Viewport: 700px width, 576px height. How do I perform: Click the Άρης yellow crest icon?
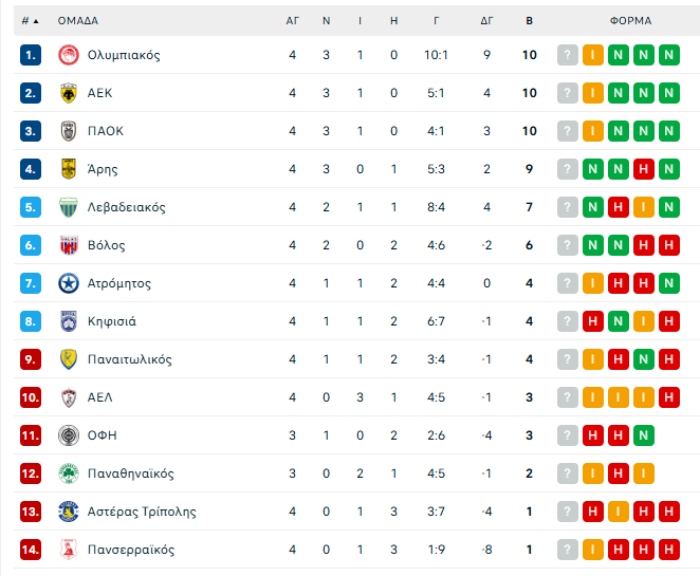pos(69,169)
